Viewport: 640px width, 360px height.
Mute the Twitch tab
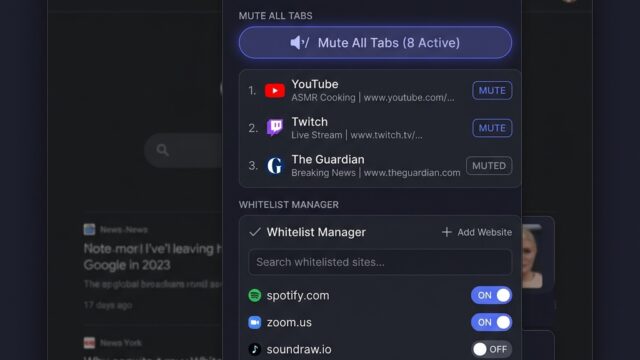492,128
